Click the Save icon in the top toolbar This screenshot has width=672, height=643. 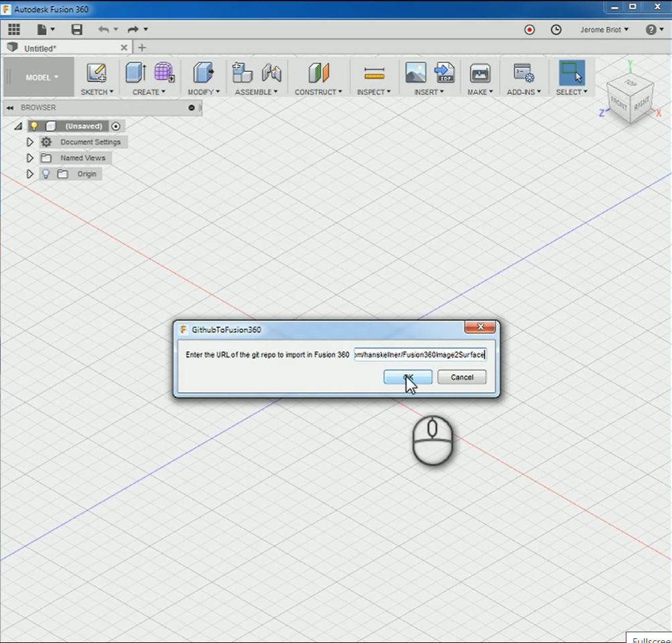pos(77,30)
